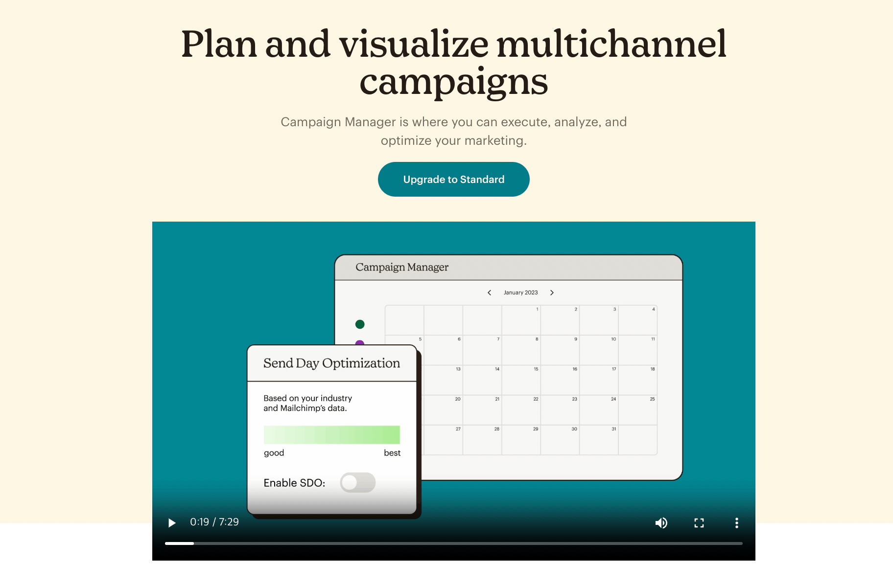Click the video progress bar
This screenshot has height=588, width=893.
coord(453,543)
